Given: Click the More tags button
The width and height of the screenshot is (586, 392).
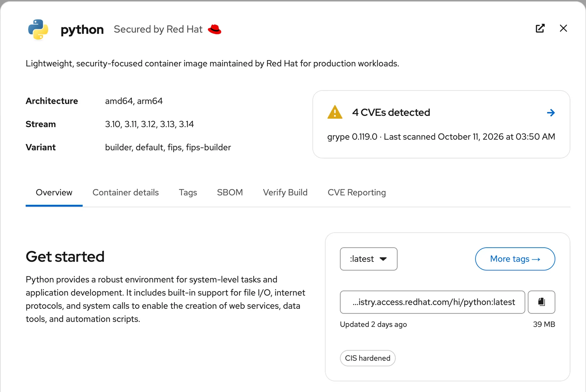Looking at the screenshot, I should (515, 259).
